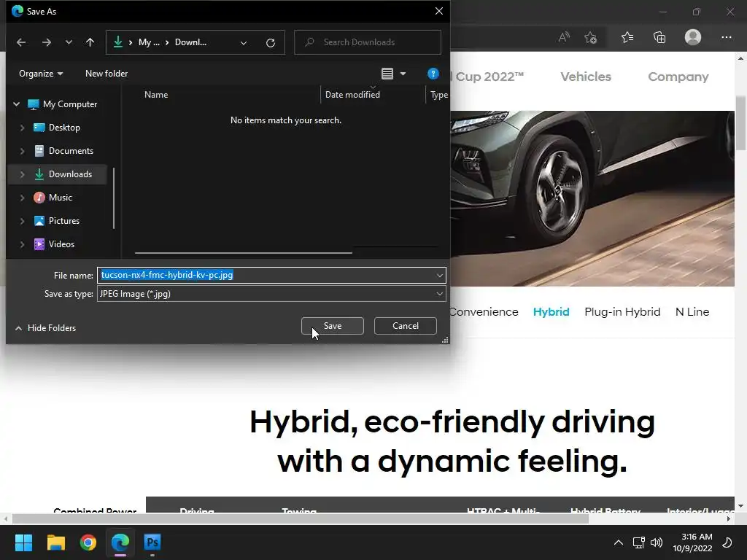This screenshot has height=560, width=747.
Task: Click Downloads breadcrumb in address bar
Action: coord(190,42)
